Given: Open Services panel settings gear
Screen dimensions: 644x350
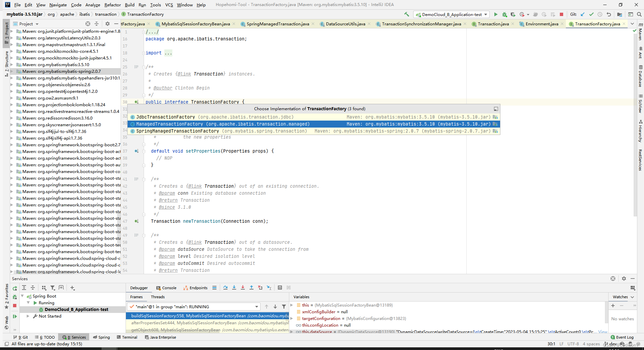Looking at the screenshot, I should point(624,279).
